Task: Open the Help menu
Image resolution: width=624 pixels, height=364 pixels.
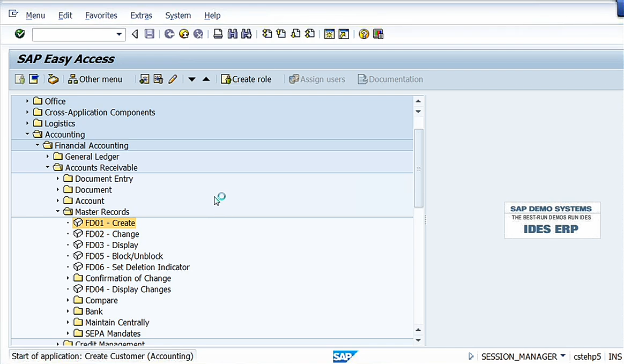Action: click(x=212, y=16)
